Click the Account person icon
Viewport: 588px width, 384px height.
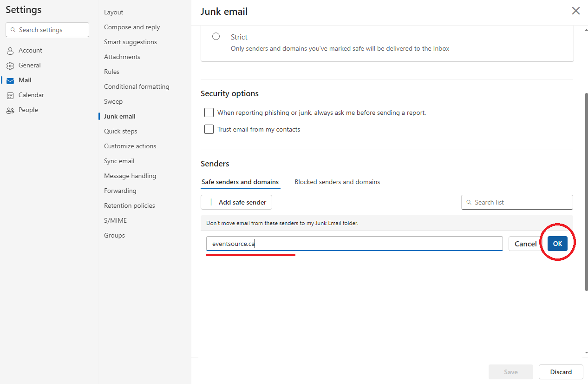point(10,51)
